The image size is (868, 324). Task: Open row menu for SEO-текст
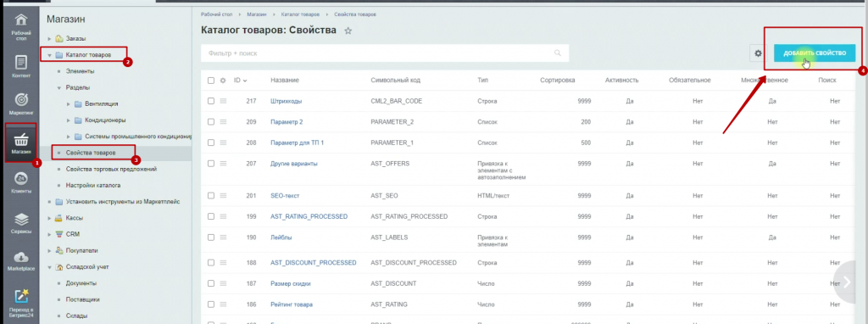(x=224, y=196)
